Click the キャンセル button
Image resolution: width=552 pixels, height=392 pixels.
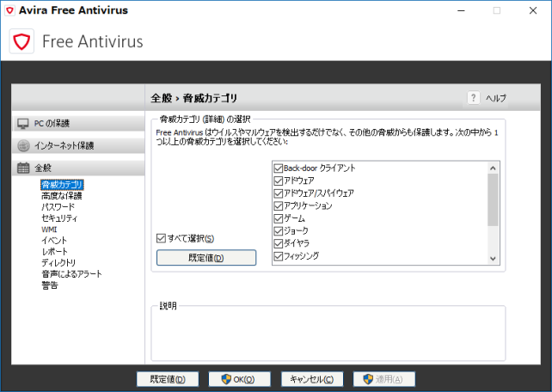tap(312, 379)
